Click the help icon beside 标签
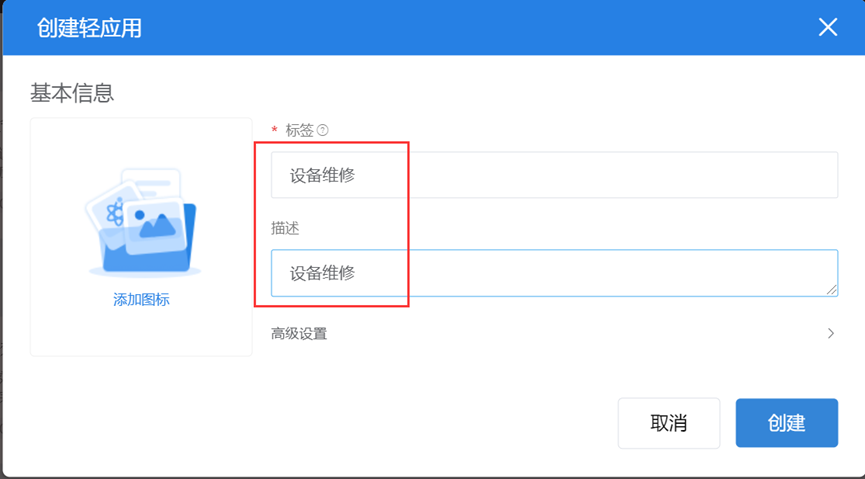The image size is (865, 479). pyautogui.click(x=323, y=130)
